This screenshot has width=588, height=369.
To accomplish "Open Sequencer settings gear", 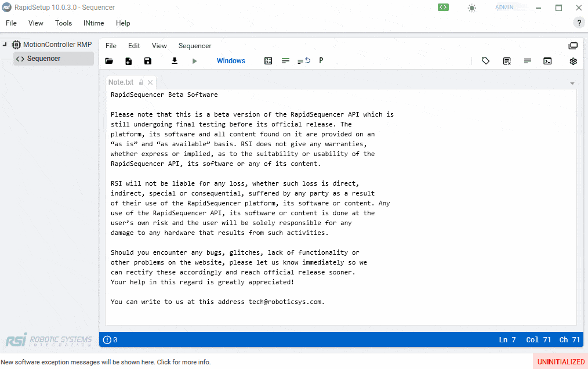I will (x=573, y=61).
